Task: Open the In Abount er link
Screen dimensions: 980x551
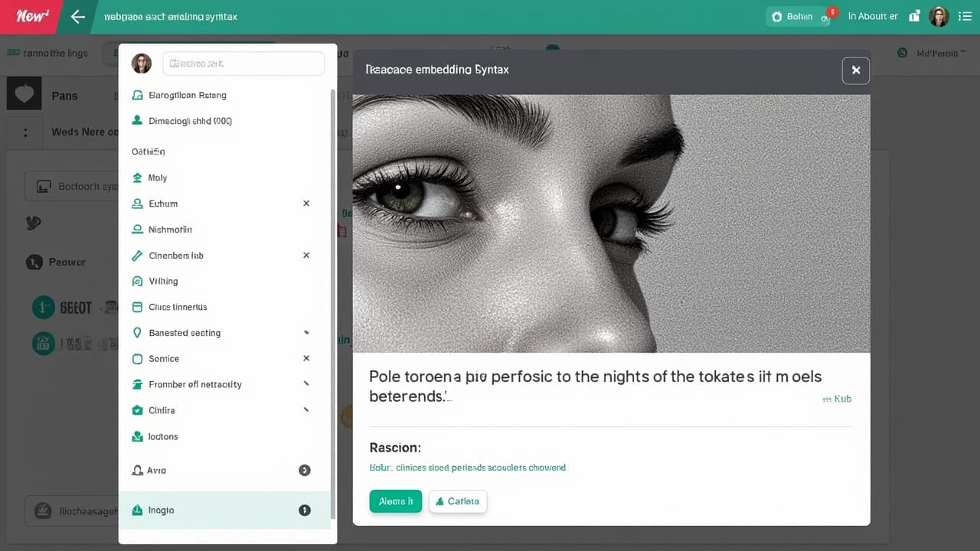Action: pos(873,16)
